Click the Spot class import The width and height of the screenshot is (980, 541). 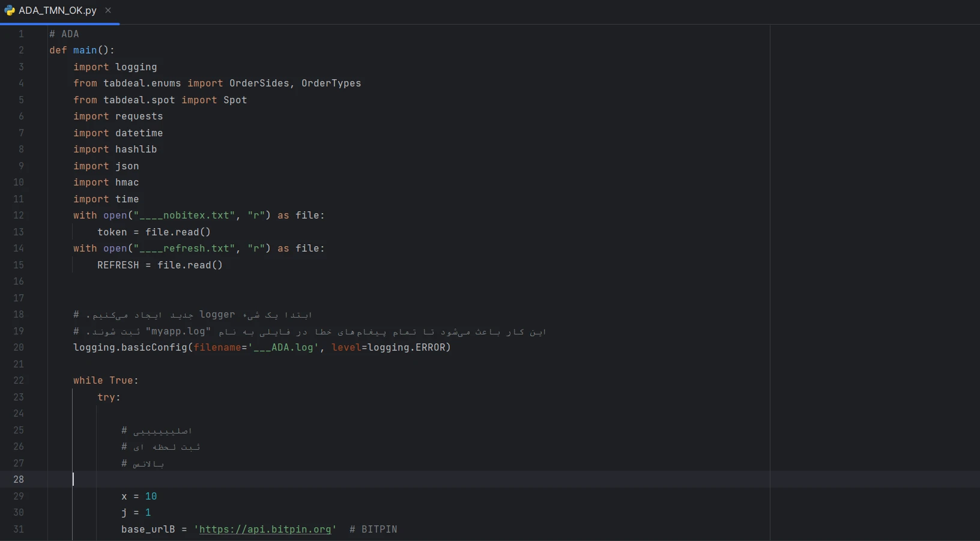pos(235,100)
